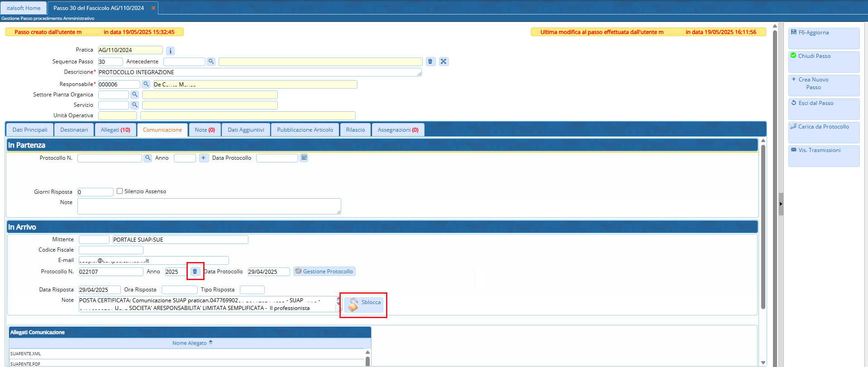Click the expand arrows icon beside Antecedente
Screen dimensions: 868x367
pos(444,62)
